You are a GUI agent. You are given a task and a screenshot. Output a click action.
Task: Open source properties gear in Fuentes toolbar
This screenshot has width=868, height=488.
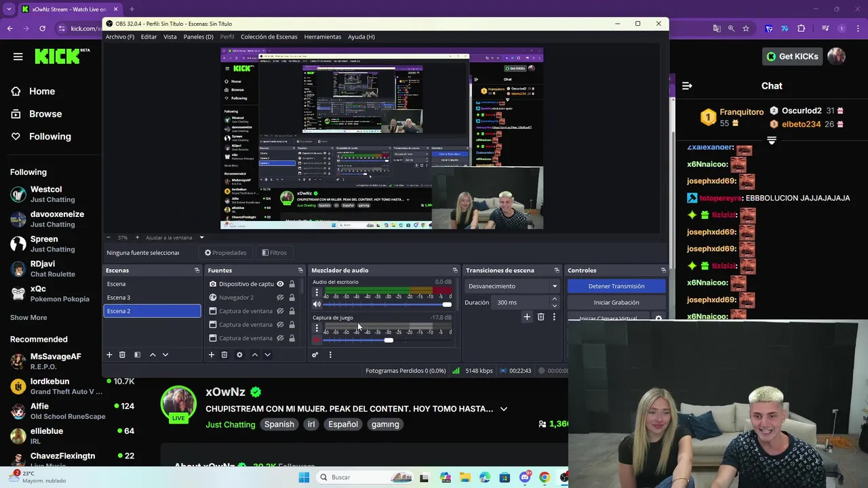[239, 354]
